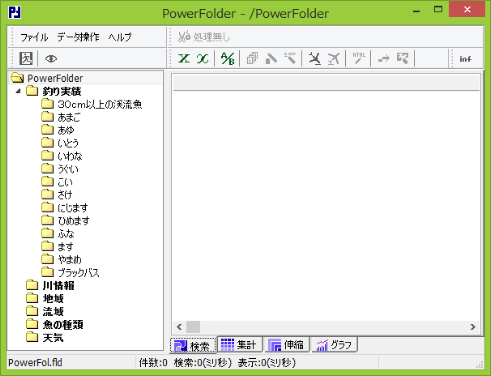The width and height of the screenshot is (491, 376).
Task: Click the horizontal scrollbar left arrow
Action: pos(179,327)
